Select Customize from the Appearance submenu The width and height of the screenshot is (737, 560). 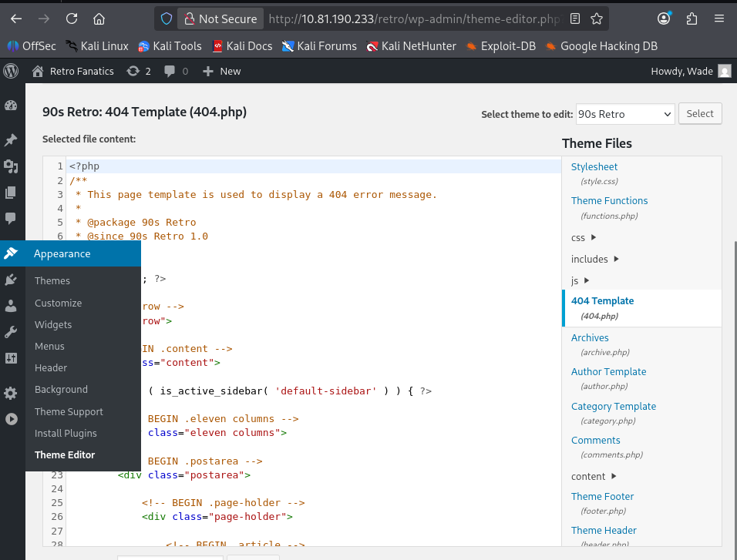pyautogui.click(x=58, y=303)
